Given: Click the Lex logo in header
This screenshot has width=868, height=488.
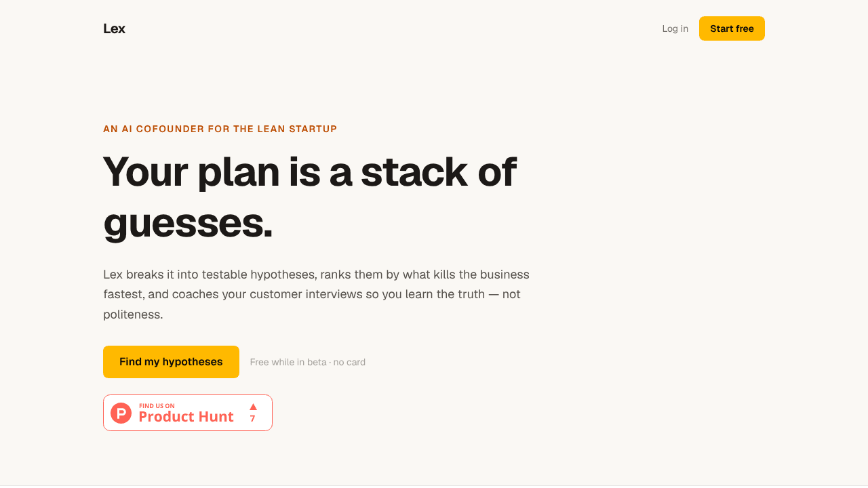Looking at the screenshot, I should 114,28.
